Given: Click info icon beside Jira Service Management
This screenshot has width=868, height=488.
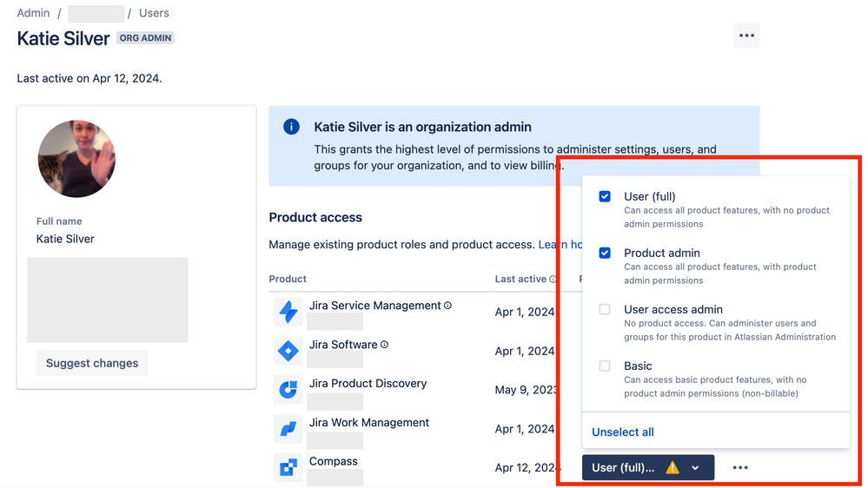Looking at the screenshot, I should [x=447, y=306].
